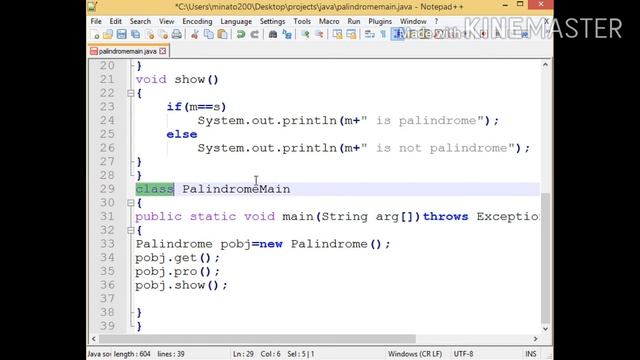Screen dimensions: 640x360
Task: Click the Paste toolbar icon
Action: pyautogui.click(x=222, y=35)
